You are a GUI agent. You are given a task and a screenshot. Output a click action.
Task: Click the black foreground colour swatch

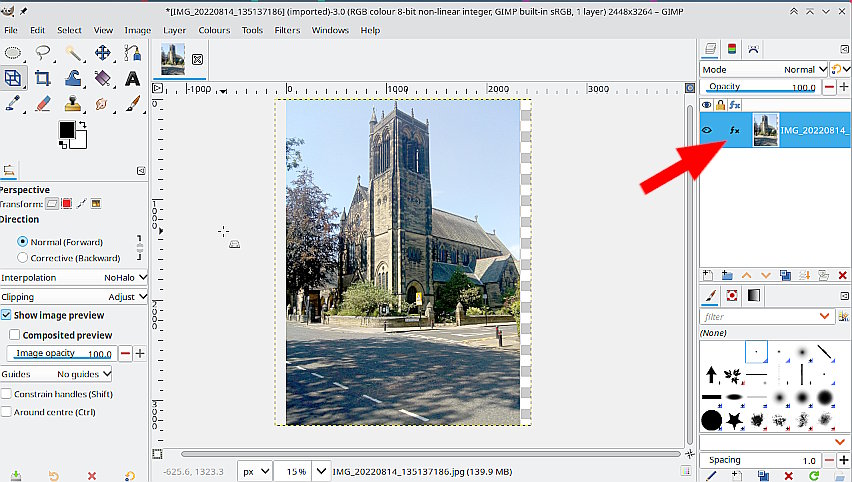pyautogui.click(x=67, y=130)
